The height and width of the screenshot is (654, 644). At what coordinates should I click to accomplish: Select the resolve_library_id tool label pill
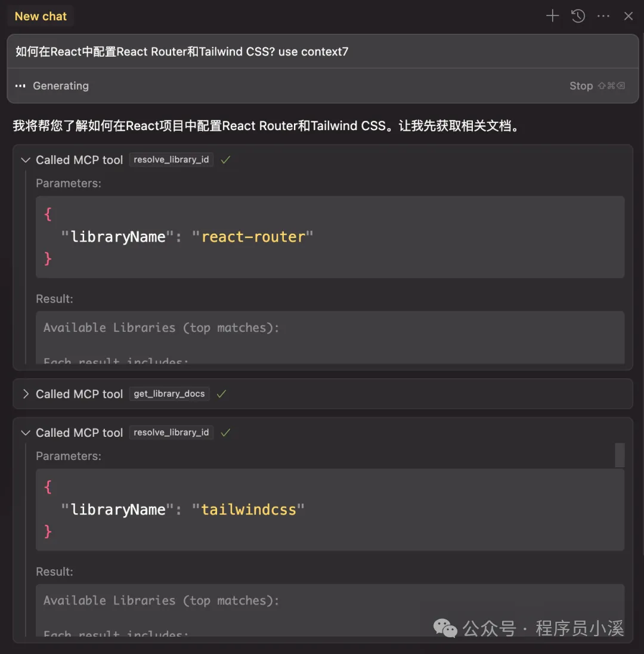[171, 159]
